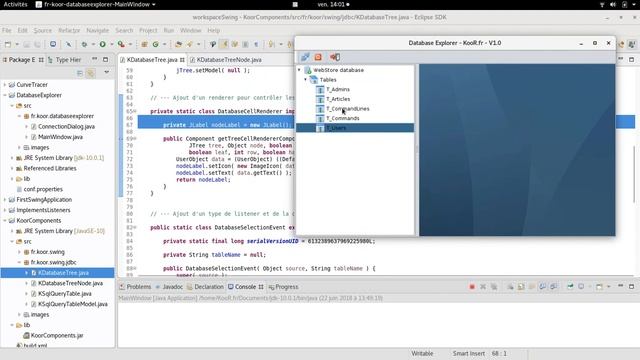This screenshot has width=640, height=360.
Task: Collapse the WebStore database tree node
Action: click(299, 70)
